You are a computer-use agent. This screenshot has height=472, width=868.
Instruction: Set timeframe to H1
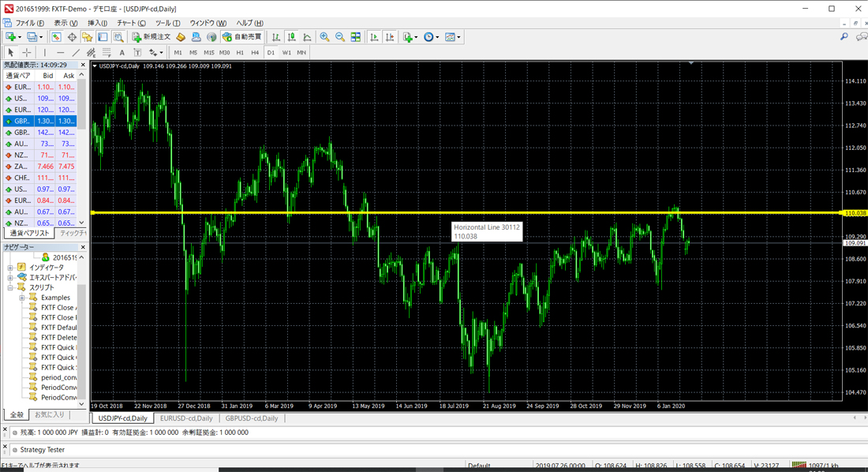240,53
